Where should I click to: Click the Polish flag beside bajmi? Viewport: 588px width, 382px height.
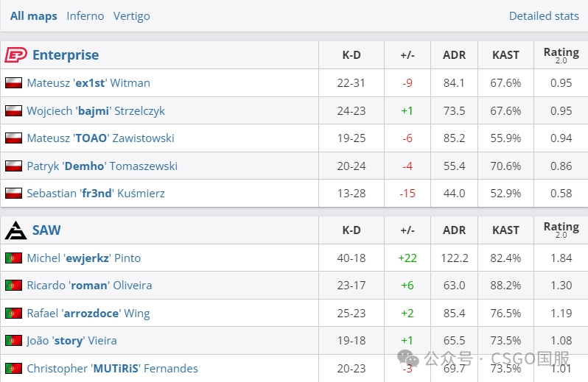[13, 111]
